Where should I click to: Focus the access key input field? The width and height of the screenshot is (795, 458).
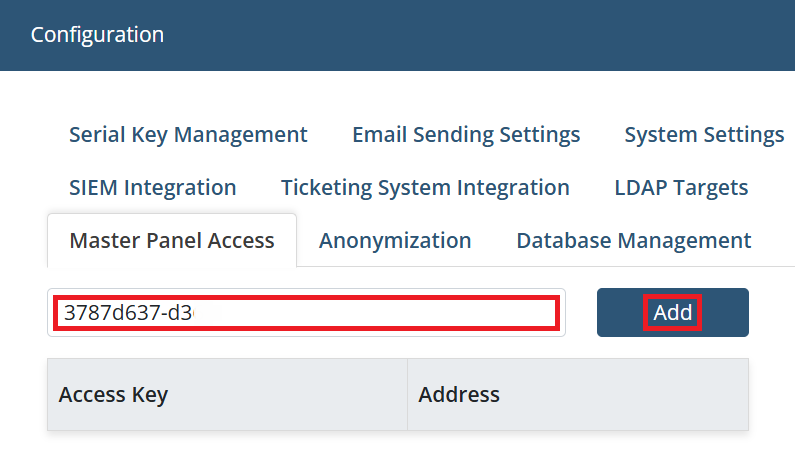(x=305, y=313)
